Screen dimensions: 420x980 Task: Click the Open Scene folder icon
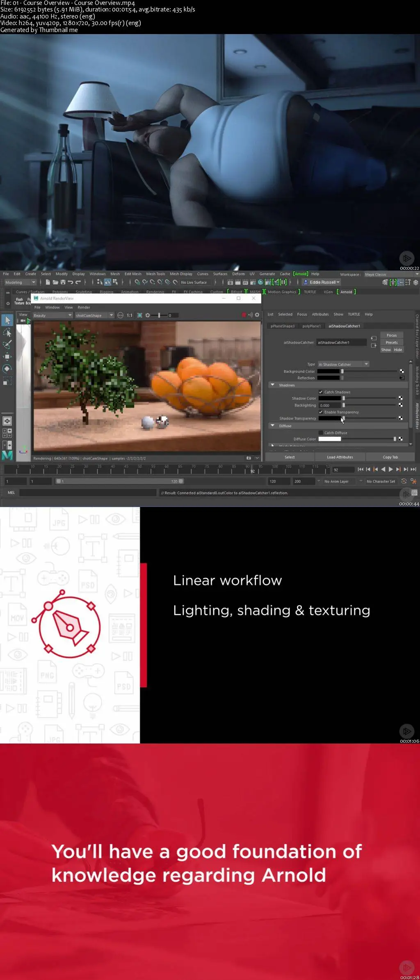55,282
